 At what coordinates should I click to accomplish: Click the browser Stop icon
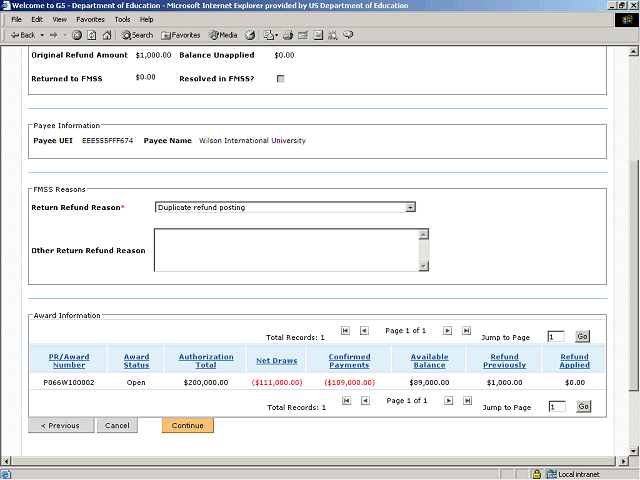77,35
